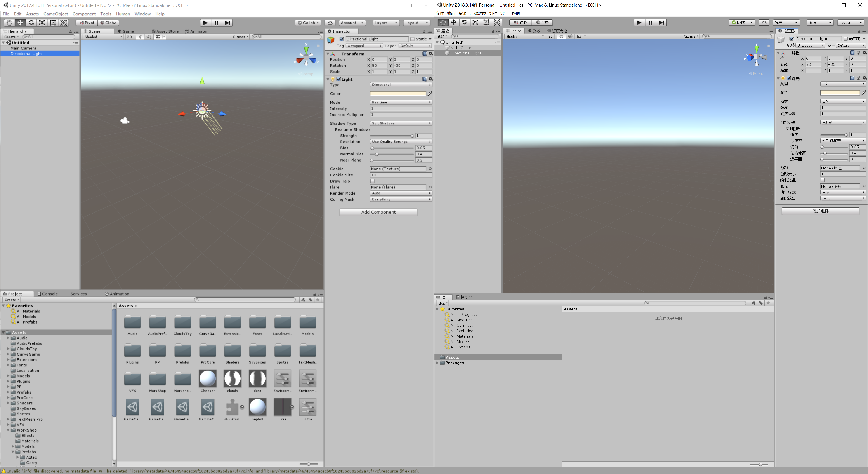The width and height of the screenshot is (868, 474).
Task: Uncheck the Light component enabled checkbox
Action: coord(339,79)
